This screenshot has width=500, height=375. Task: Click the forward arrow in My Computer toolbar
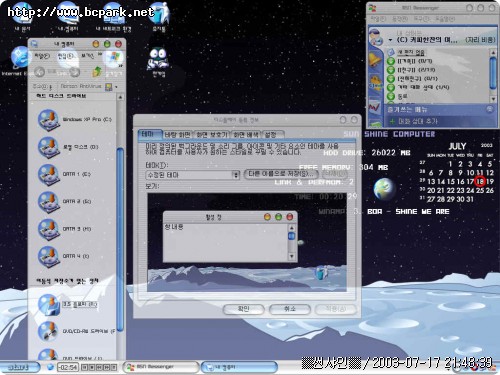[75, 72]
